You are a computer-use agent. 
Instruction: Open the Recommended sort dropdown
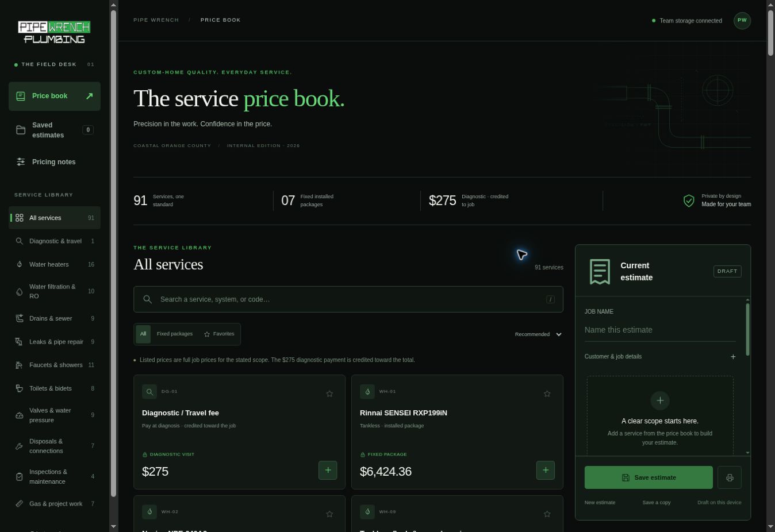click(538, 334)
